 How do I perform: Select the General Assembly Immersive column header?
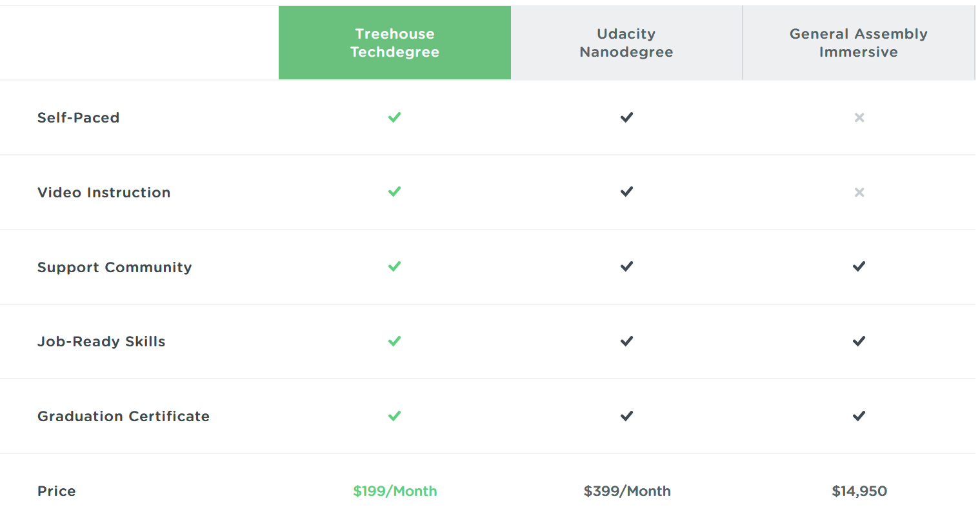(x=859, y=43)
